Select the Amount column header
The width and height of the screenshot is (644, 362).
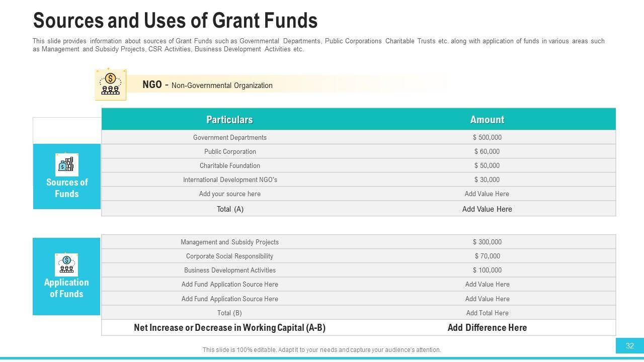tap(487, 120)
